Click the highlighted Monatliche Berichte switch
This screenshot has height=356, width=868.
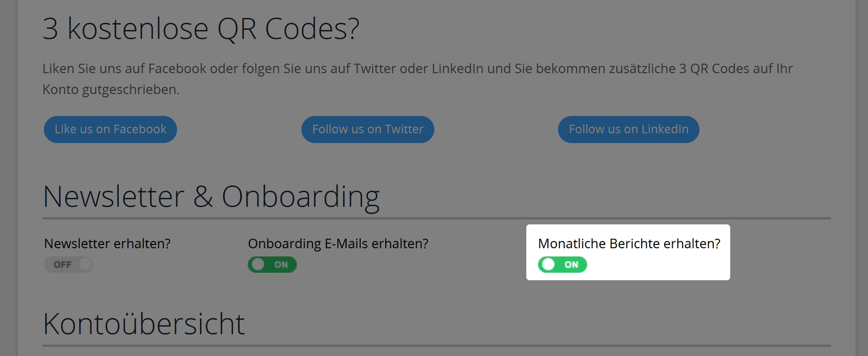562,264
